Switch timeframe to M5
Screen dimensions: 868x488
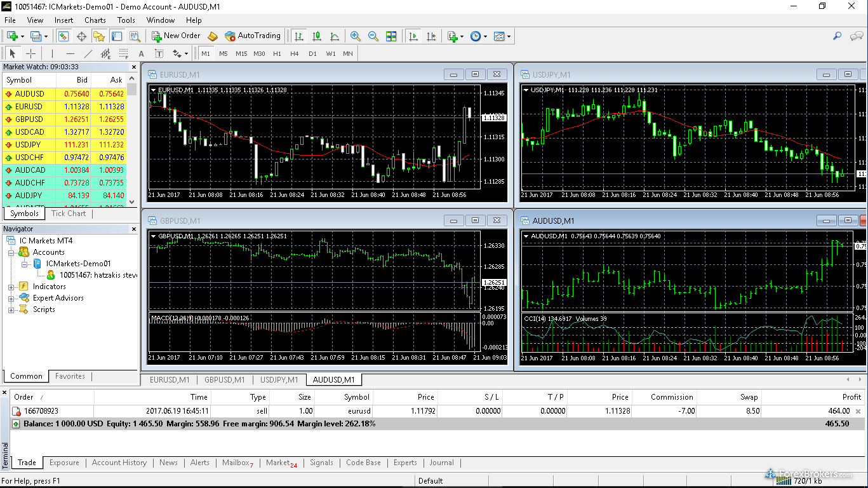pyautogui.click(x=224, y=53)
